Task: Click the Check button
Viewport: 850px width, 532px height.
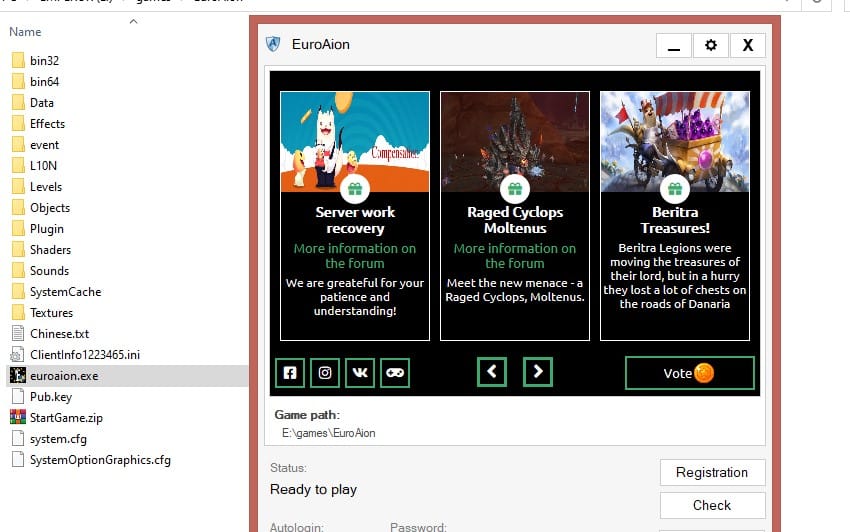Action: click(x=712, y=505)
